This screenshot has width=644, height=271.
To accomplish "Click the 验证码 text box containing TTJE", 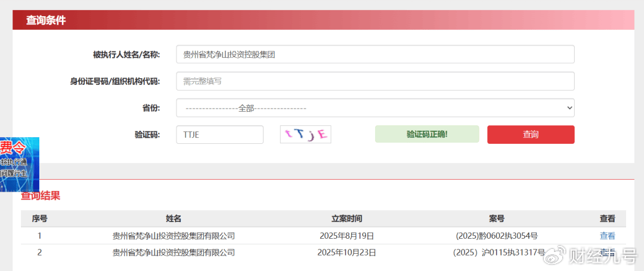I will 219,134.
